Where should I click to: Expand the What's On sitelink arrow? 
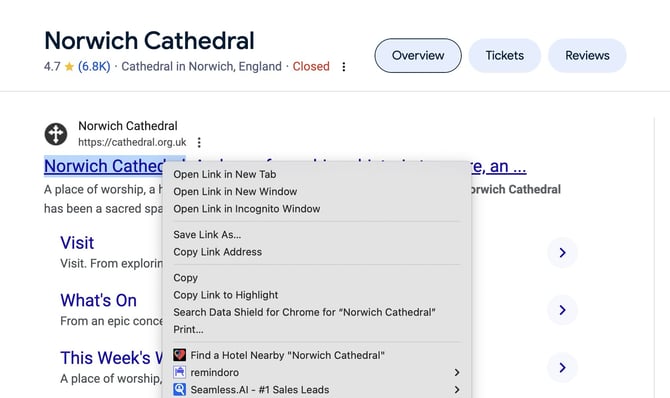[x=562, y=310]
